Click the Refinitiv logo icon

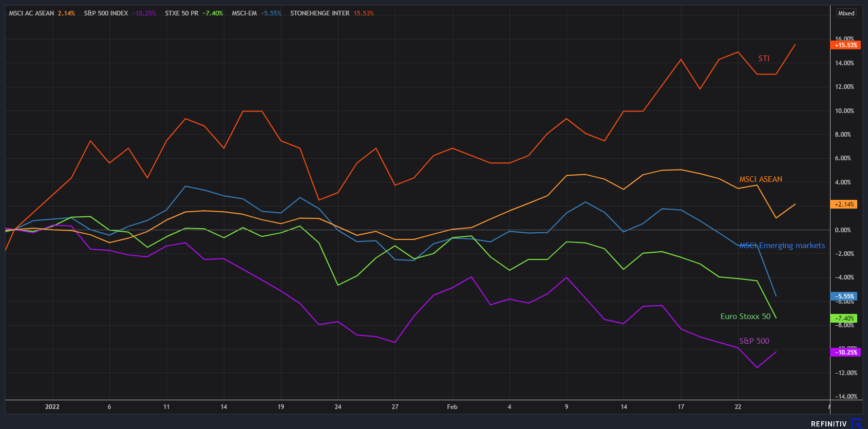coord(857,423)
